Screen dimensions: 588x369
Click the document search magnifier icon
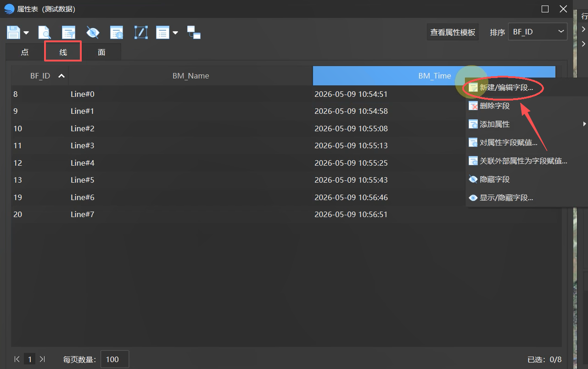pyautogui.click(x=44, y=33)
